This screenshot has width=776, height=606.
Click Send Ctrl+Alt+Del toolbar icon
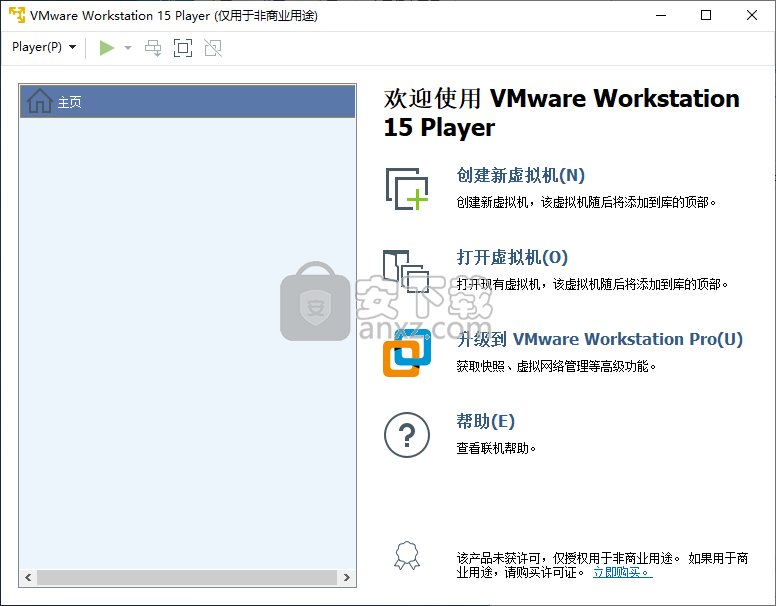click(x=153, y=48)
